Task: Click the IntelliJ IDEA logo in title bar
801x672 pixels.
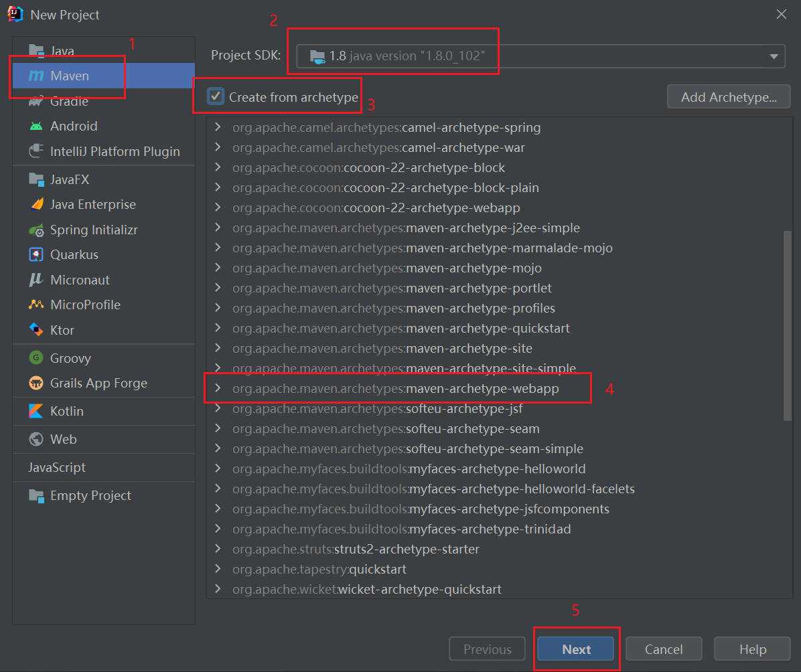Action: coord(15,14)
